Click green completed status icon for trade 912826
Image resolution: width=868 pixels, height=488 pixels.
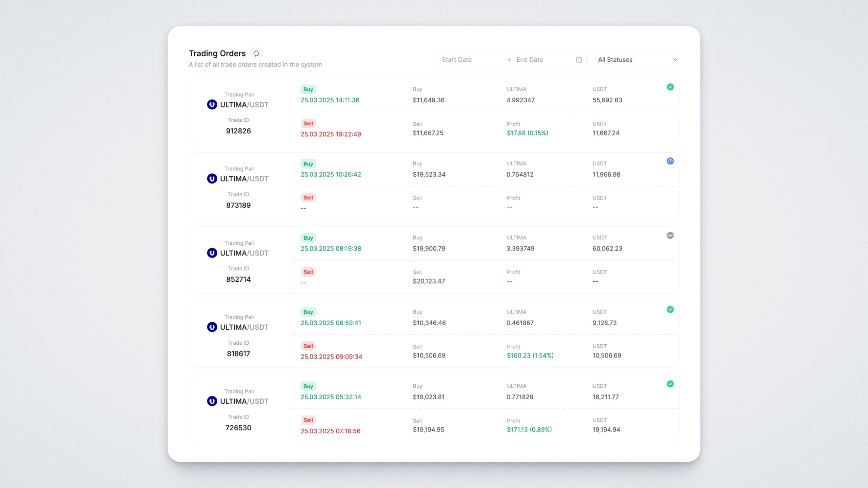[670, 87]
